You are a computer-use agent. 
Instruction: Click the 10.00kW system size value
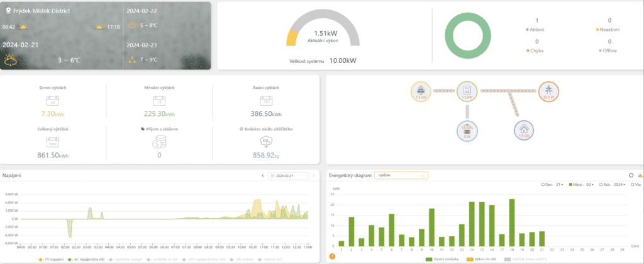(x=341, y=61)
